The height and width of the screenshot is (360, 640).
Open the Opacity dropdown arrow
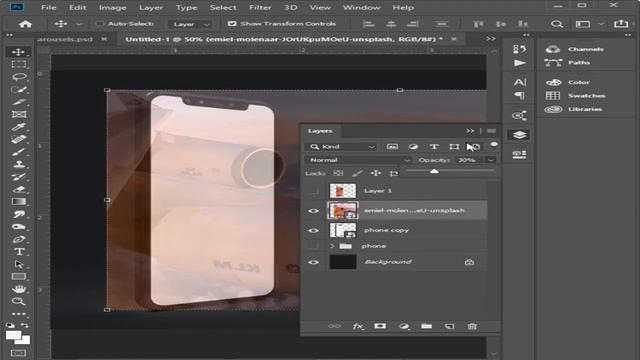(491, 160)
